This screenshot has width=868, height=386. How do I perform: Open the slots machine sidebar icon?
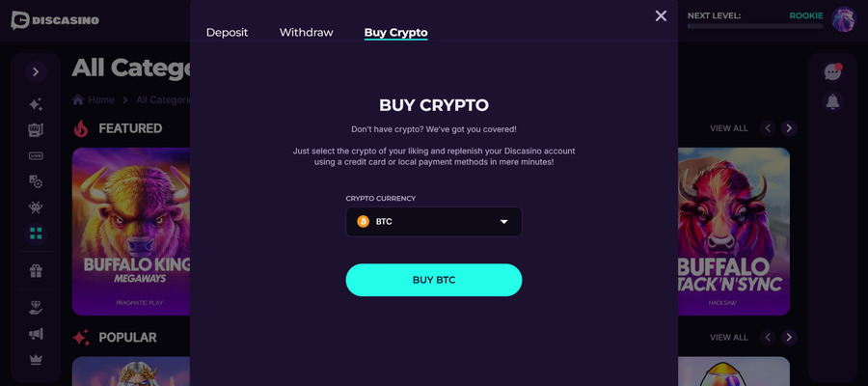36,130
